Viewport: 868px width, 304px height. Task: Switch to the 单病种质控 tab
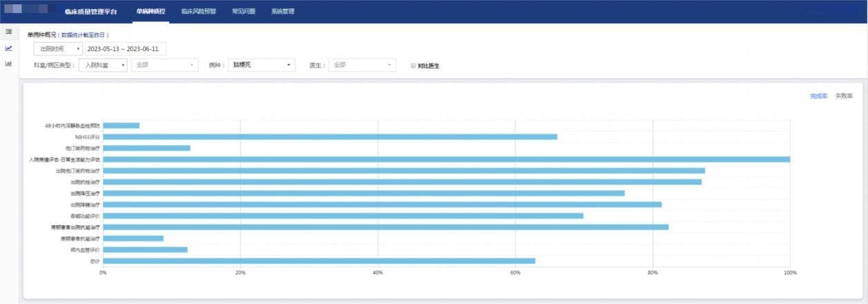(x=150, y=12)
